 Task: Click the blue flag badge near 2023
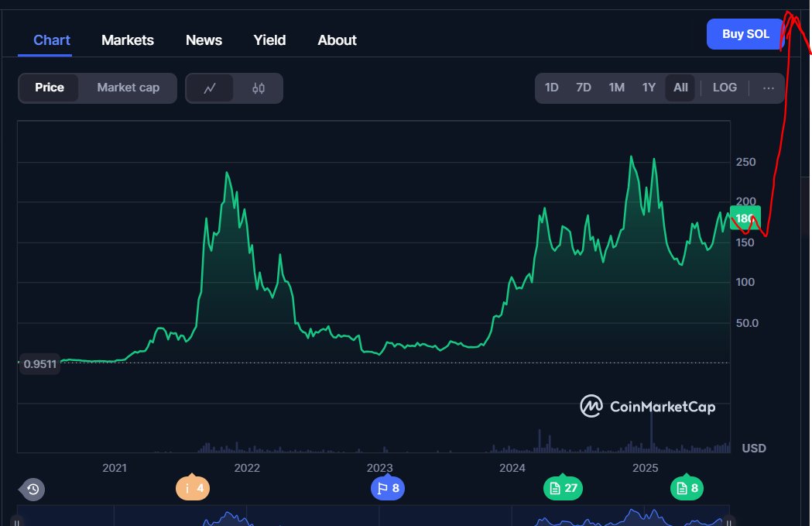point(388,488)
